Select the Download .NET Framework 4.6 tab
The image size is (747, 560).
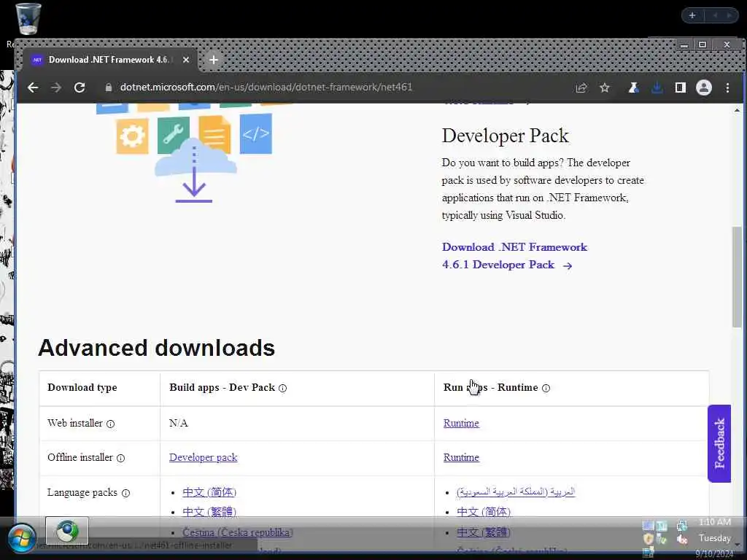pos(109,60)
